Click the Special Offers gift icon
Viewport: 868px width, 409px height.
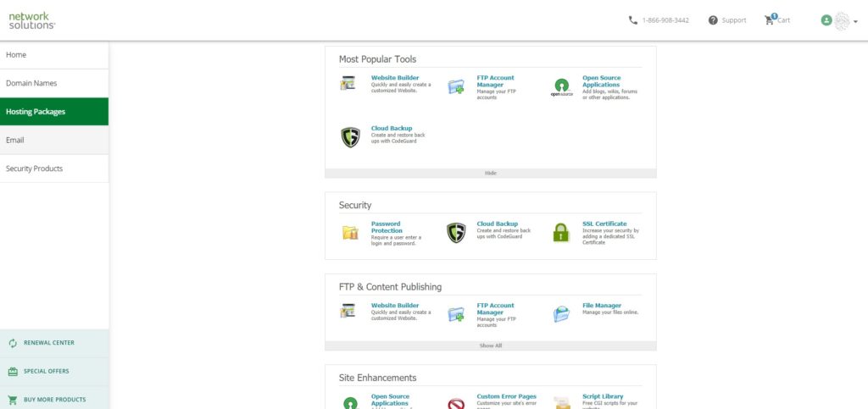coord(14,372)
